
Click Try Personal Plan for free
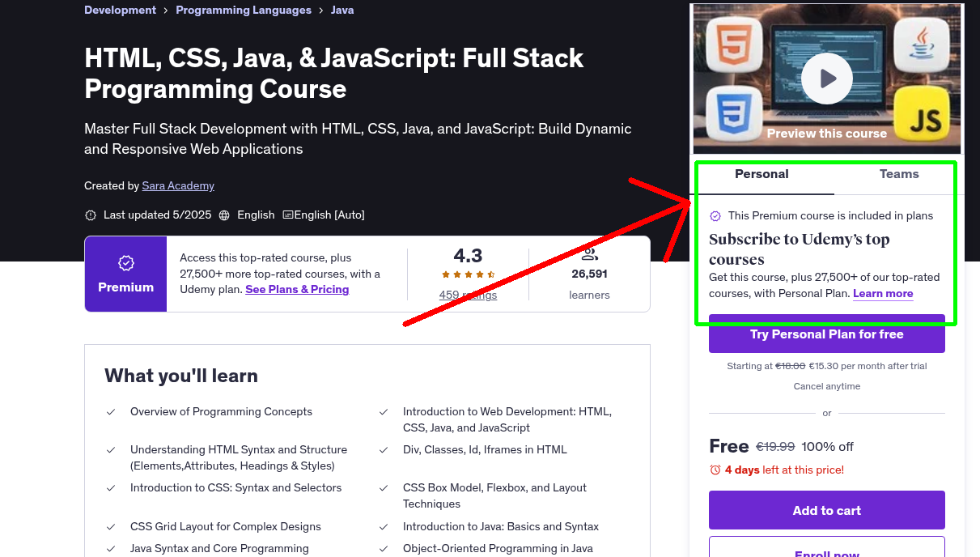tap(827, 334)
